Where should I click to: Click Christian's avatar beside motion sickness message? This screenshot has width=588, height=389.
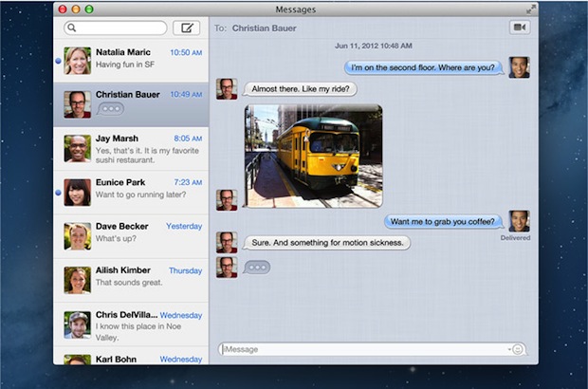tap(227, 243)
